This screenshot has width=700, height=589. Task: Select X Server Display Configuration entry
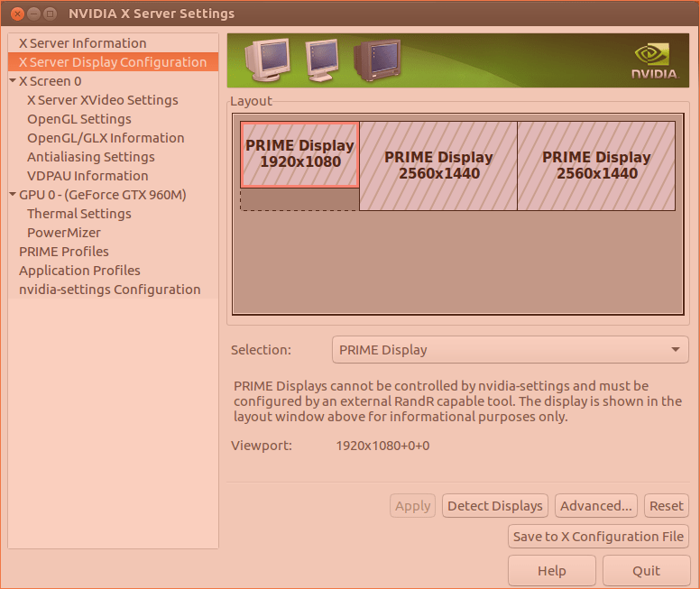click(113, 62)
